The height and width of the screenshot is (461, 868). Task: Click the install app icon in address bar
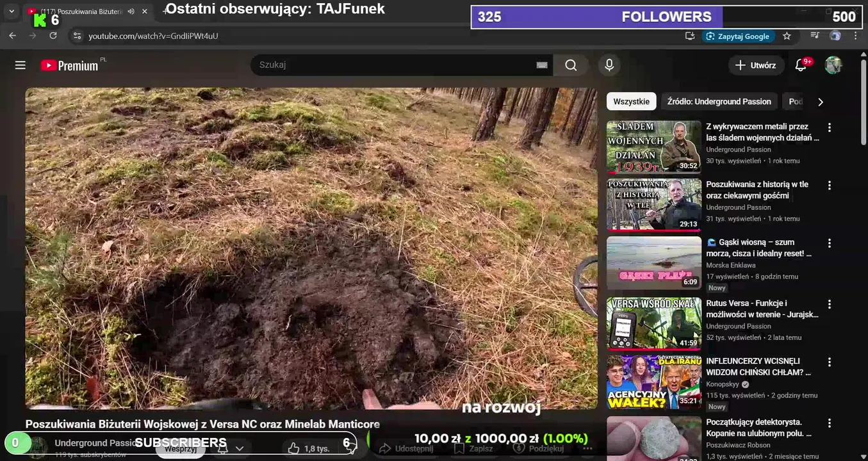click(x=690, y=36)
